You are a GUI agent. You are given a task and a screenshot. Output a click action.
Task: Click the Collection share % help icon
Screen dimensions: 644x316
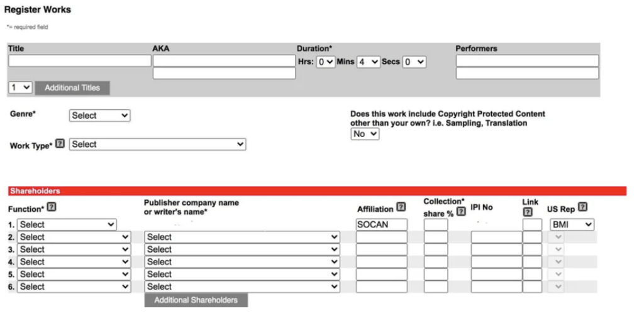tap(461, 212)
